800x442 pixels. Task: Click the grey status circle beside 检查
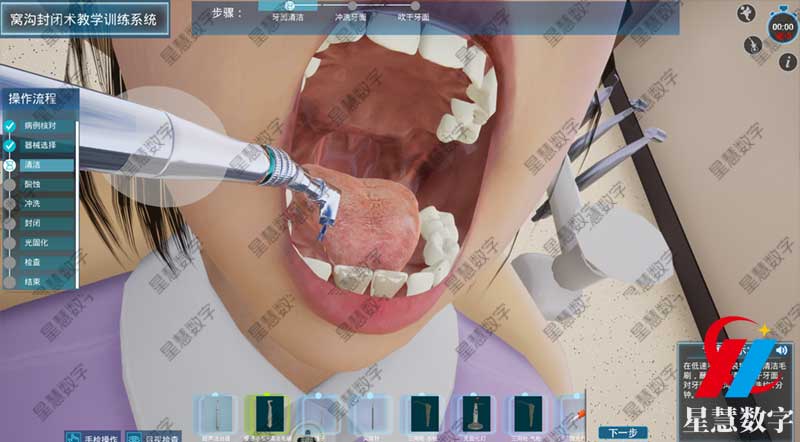pyautogui.click(x=10, y=262)
